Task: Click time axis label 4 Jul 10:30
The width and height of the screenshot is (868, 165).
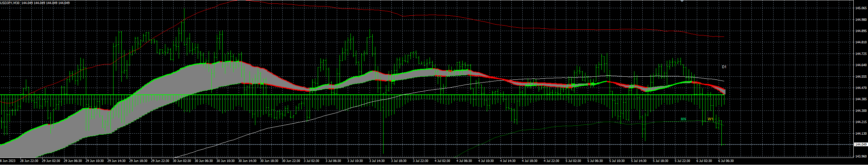Action: click(x=486, y=161)
